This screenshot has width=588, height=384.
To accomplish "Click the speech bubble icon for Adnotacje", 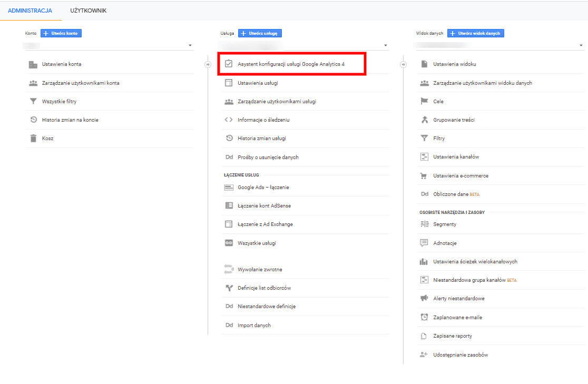I will point(424,243).
